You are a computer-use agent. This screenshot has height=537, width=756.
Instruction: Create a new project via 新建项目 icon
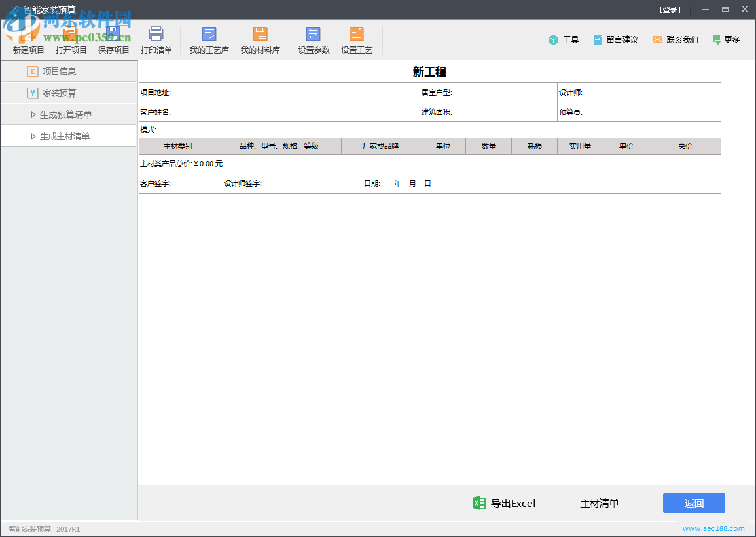pyautogui.click(x=28, y=39)
